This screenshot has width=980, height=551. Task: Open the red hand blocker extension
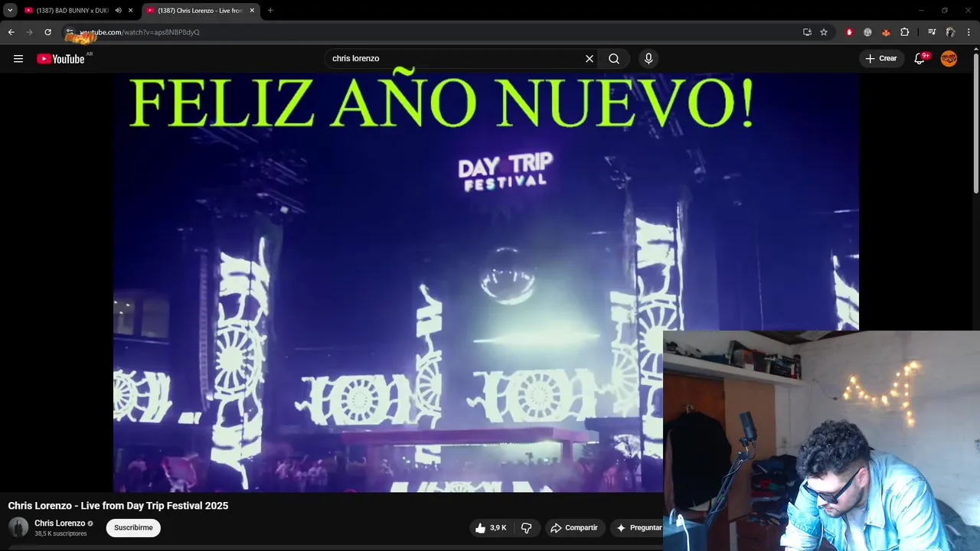tap(849, 32)
